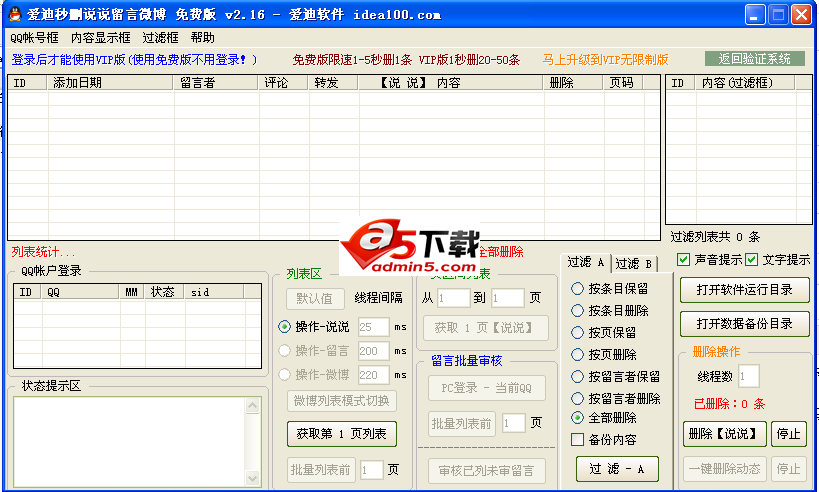This screenshot has width=819, height=492.
Task: Click the 打开软件运行目录 button
Action: click(x=744, y=290)
